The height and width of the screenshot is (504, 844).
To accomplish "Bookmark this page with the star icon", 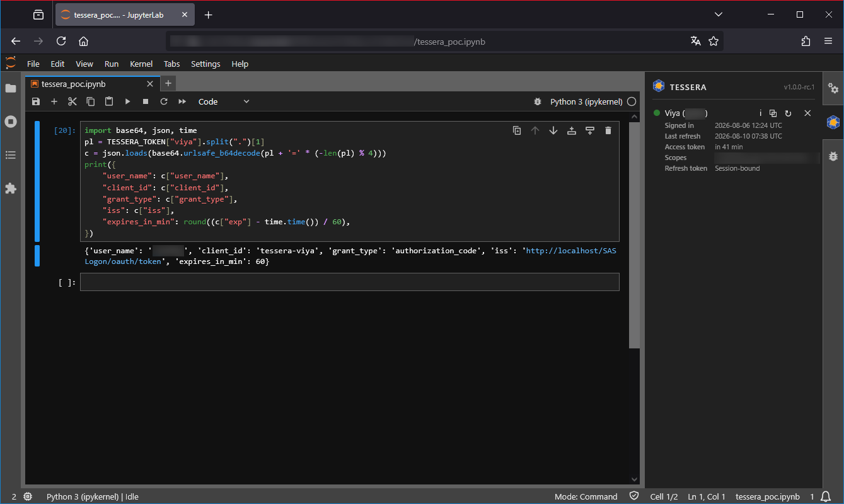I will click(x=714, y=41).
